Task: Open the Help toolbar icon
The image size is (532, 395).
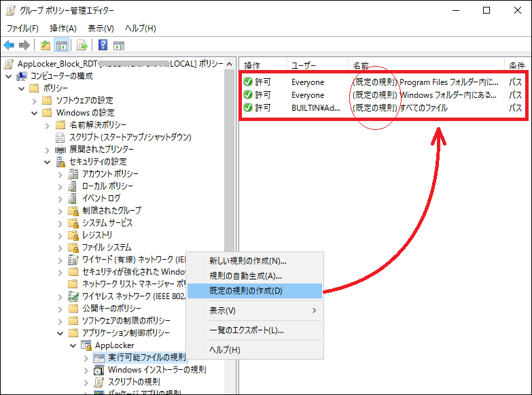Action: click(x=103, y=46)
